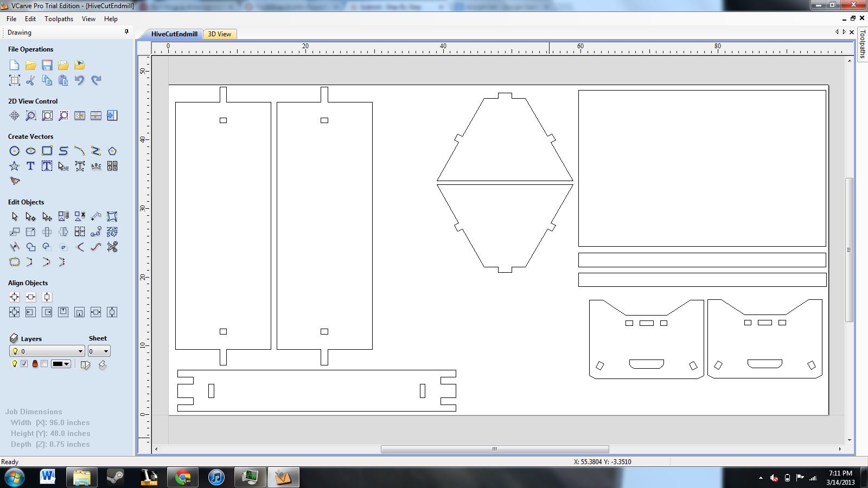The height and width of the screenshot is (488, 868).
Task: Show hidden system tray icons arrow
Action: [761, 478]
